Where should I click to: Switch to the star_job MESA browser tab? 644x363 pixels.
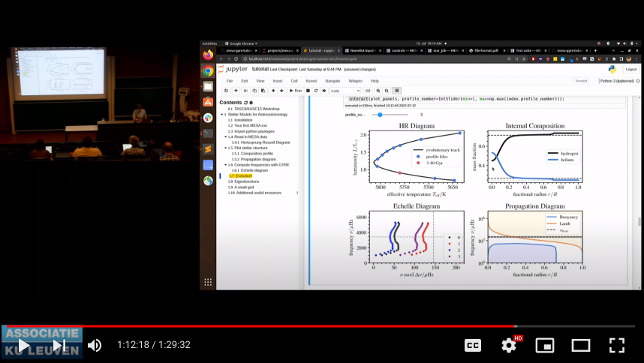tap(445, 51)
